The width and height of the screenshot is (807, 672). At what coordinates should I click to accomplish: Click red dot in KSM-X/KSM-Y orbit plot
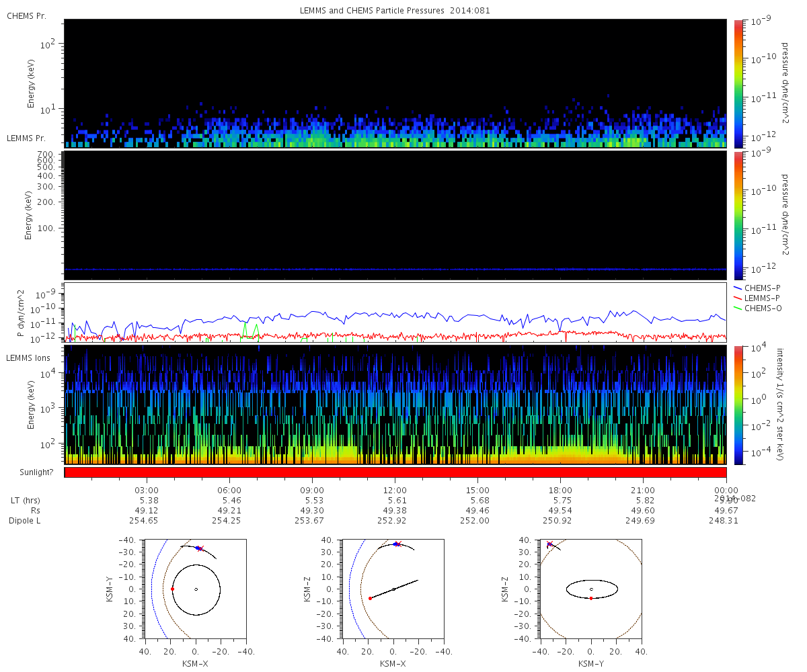tap(172, 589)
